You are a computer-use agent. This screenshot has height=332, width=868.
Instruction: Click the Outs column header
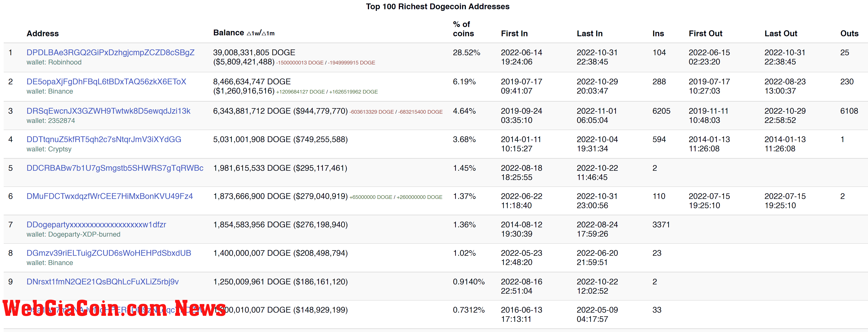coord(850,33)
